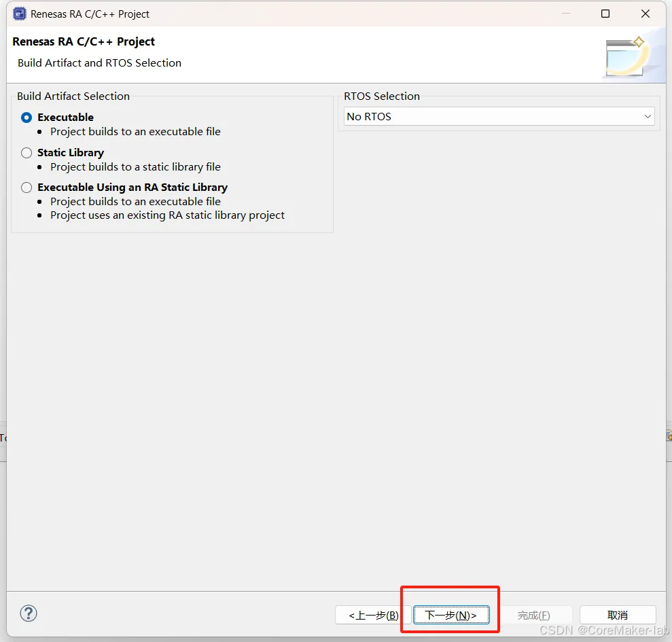Click the 'RTOS Selection' group label
This screenshot has width=672, height=642.
(381, 96)
